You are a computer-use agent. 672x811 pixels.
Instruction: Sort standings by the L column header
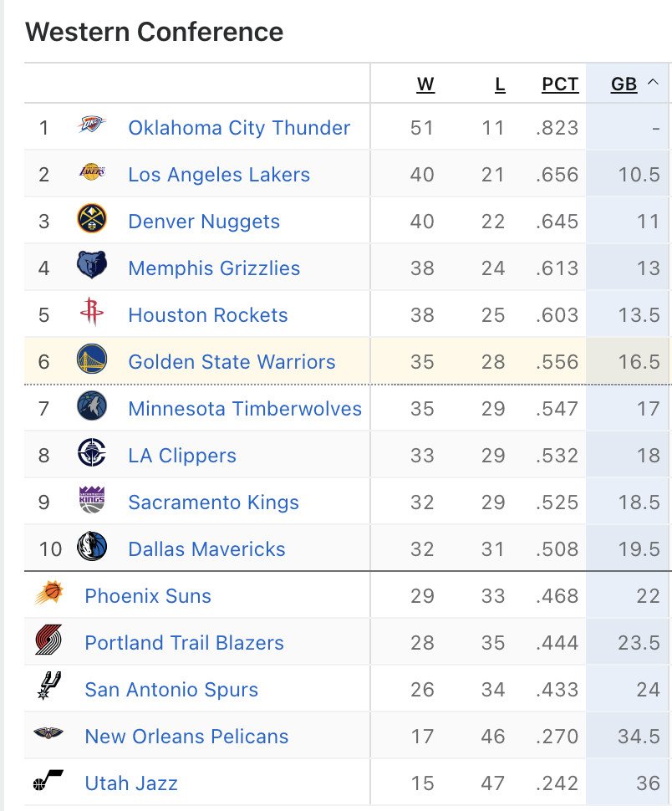click(x=500, y=84)
